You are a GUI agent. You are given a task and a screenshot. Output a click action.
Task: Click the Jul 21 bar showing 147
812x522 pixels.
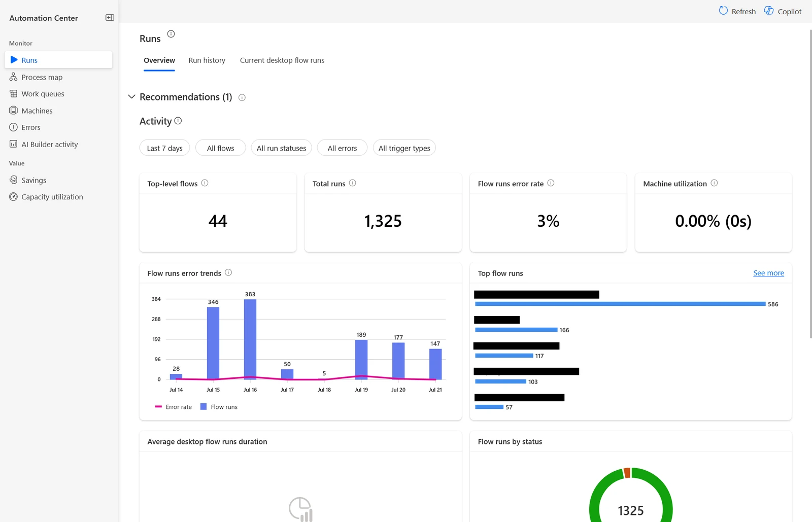click(x=435, y=364)
